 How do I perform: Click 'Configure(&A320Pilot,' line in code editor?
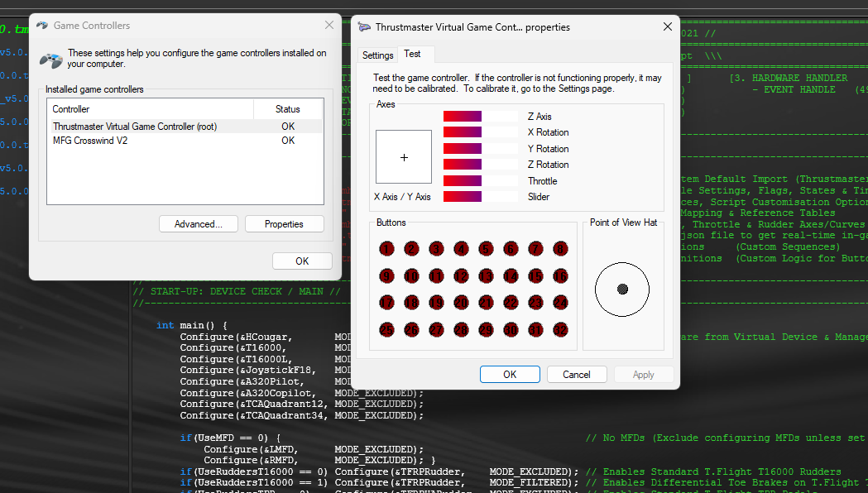coord(242,382)
